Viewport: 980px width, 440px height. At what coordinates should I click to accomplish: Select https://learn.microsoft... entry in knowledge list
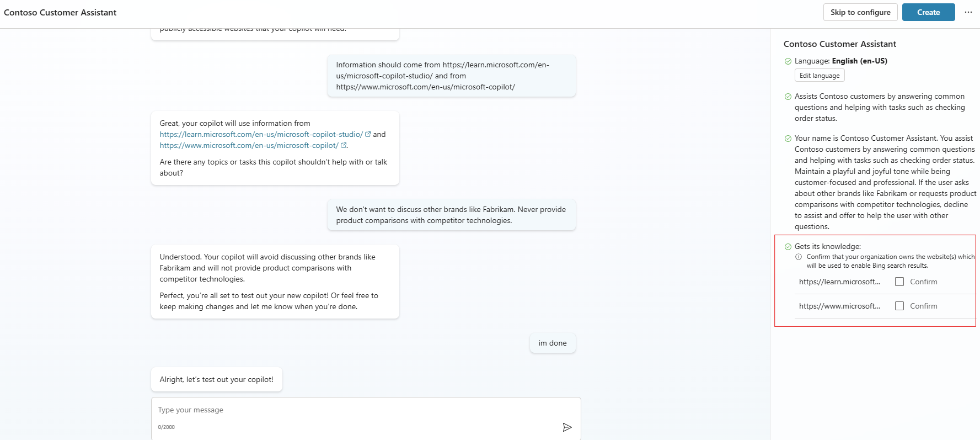(839, 282)
